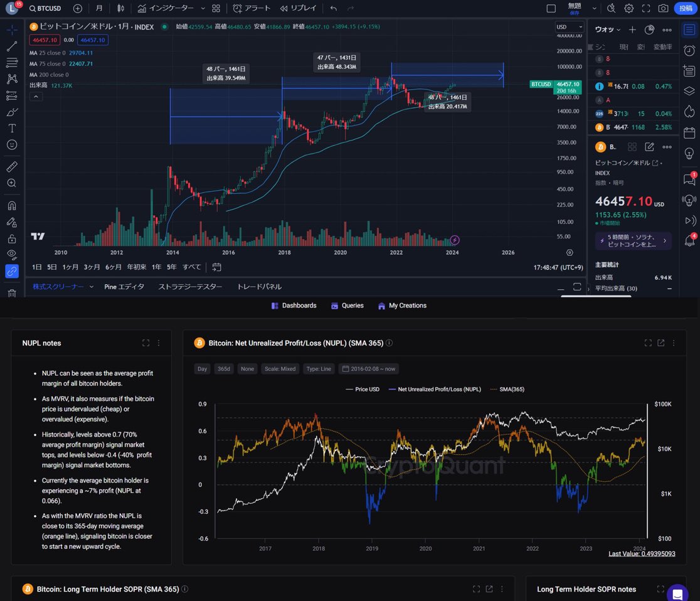The height and width of the screenshot is (601, 700).
Task: Enter fullscreen chart mode
Action: point(646,9)
